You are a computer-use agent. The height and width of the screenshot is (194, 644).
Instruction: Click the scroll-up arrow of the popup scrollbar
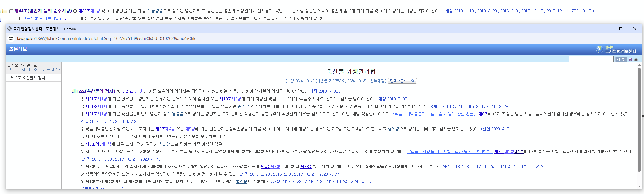coord(639,65)
